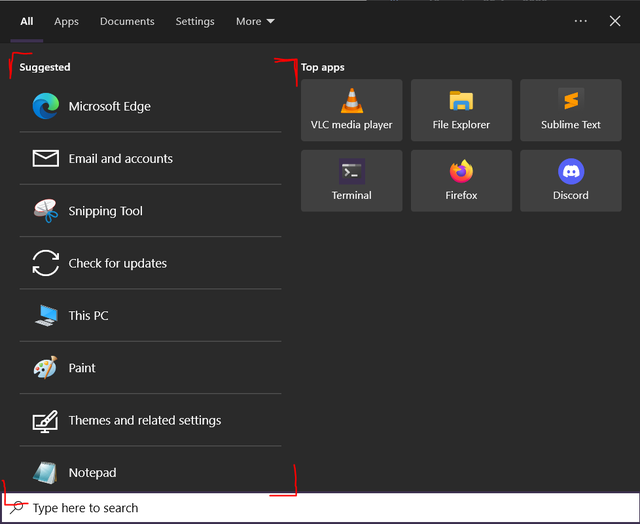Click the 'VLC media player' tile label

pos(351,125)
